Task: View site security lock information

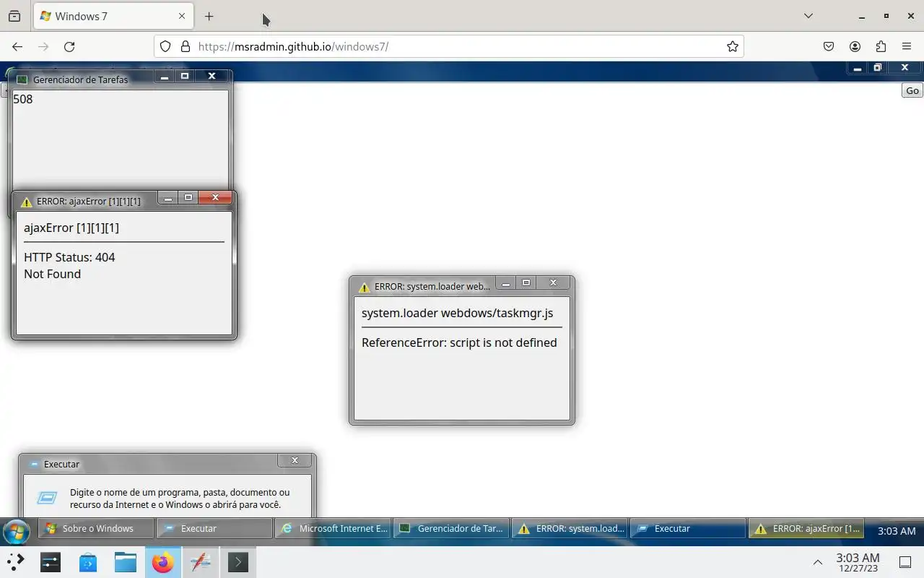Action: coord(185,46)
